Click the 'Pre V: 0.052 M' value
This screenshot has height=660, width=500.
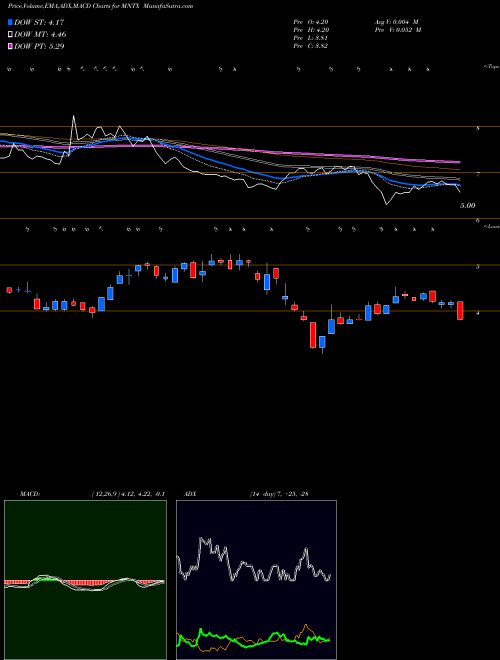coord(398,30)
